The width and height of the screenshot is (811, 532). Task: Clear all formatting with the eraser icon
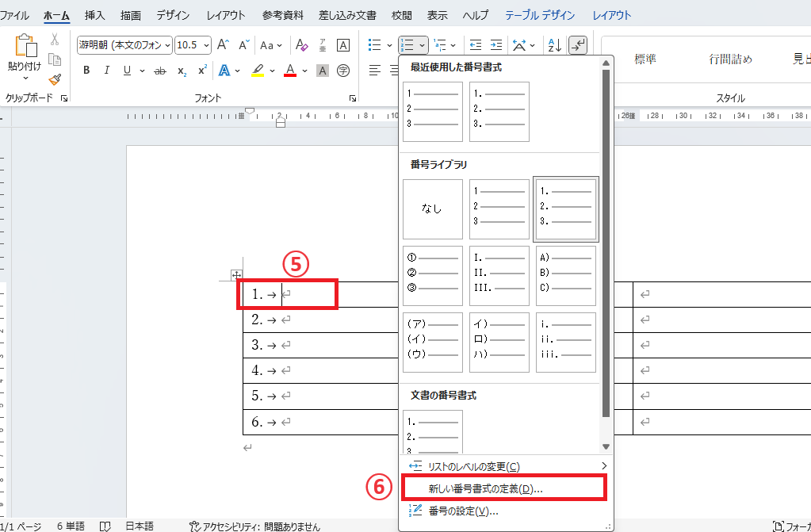301,45
